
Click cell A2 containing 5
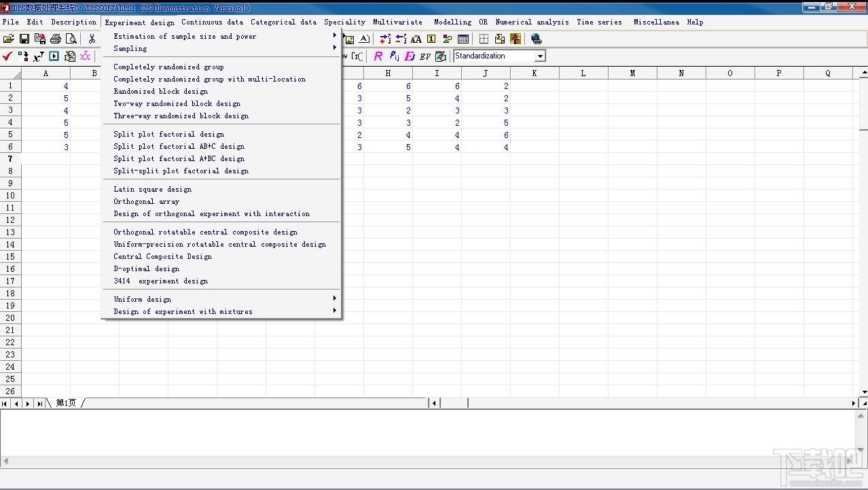46,99
